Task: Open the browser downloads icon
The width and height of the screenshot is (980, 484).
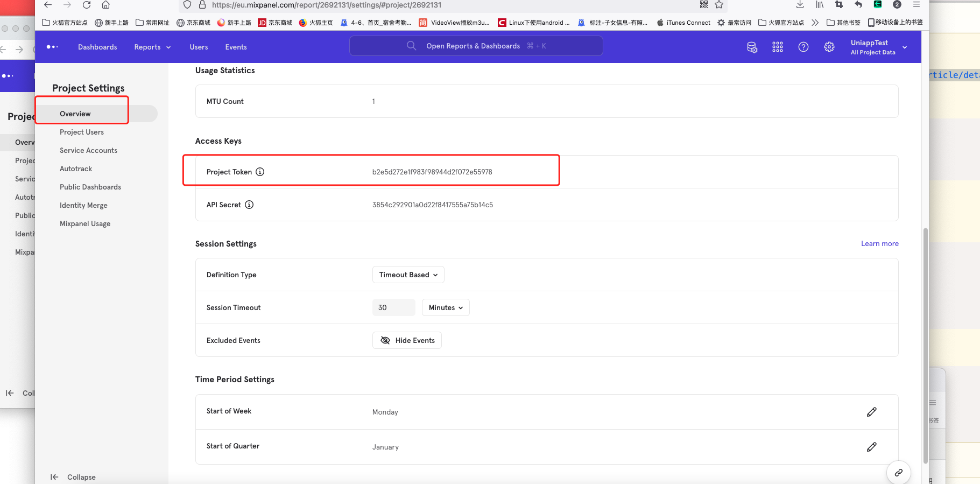Action: 800,5
